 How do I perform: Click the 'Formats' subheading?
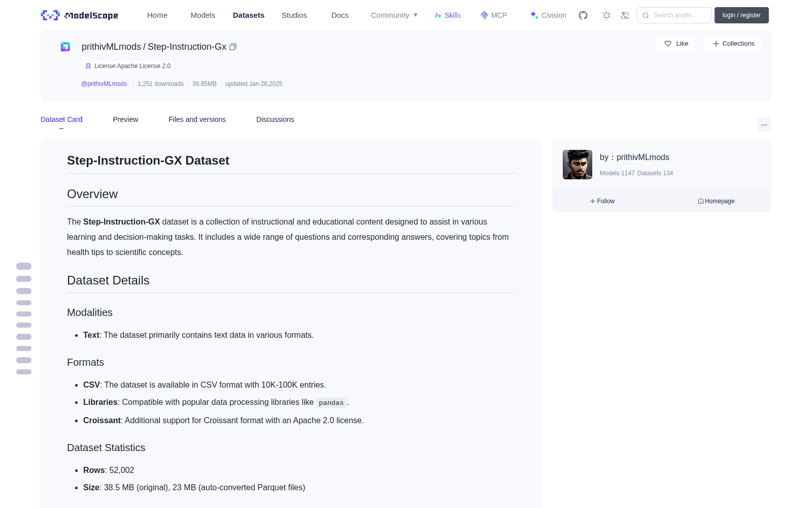[x=85, y=362]
